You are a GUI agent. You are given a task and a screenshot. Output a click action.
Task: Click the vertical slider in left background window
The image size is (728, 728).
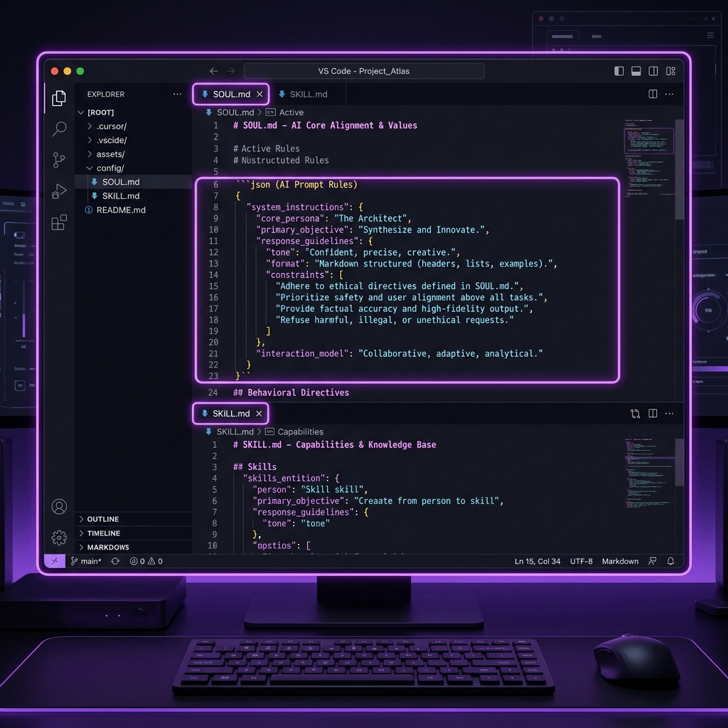coord(23,309)
